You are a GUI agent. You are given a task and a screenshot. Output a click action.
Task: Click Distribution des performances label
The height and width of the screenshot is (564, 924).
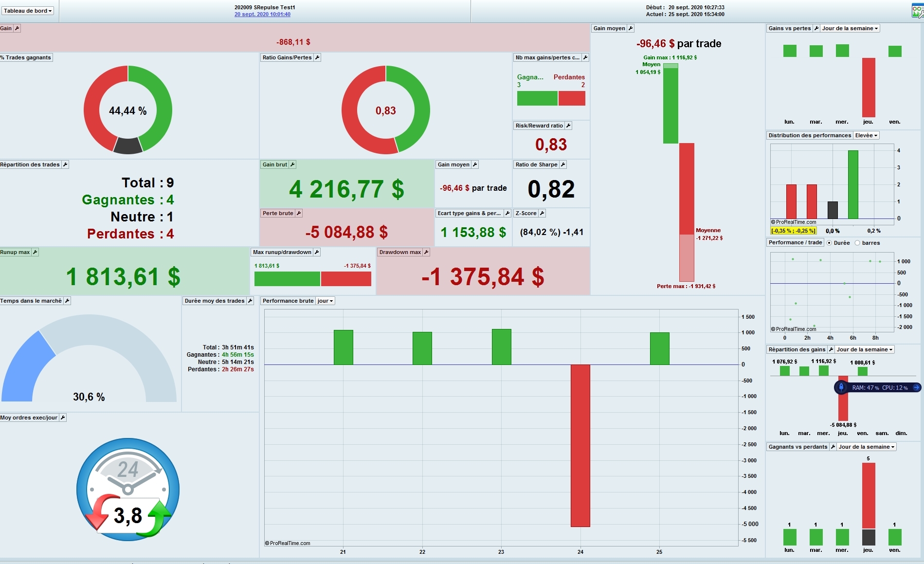click(x=810, y=135)
